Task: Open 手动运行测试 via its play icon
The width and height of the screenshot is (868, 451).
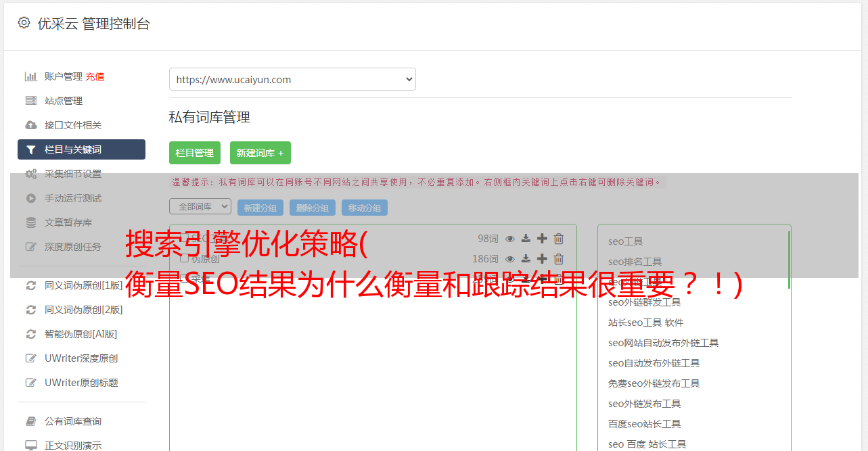Action: coord(31,198)
